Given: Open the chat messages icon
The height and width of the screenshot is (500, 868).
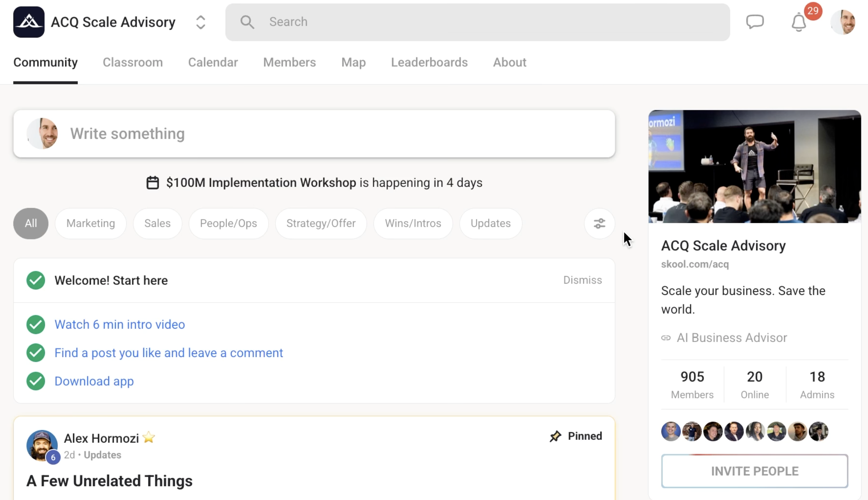Looking at the screenshot, I should coord(755,22).
